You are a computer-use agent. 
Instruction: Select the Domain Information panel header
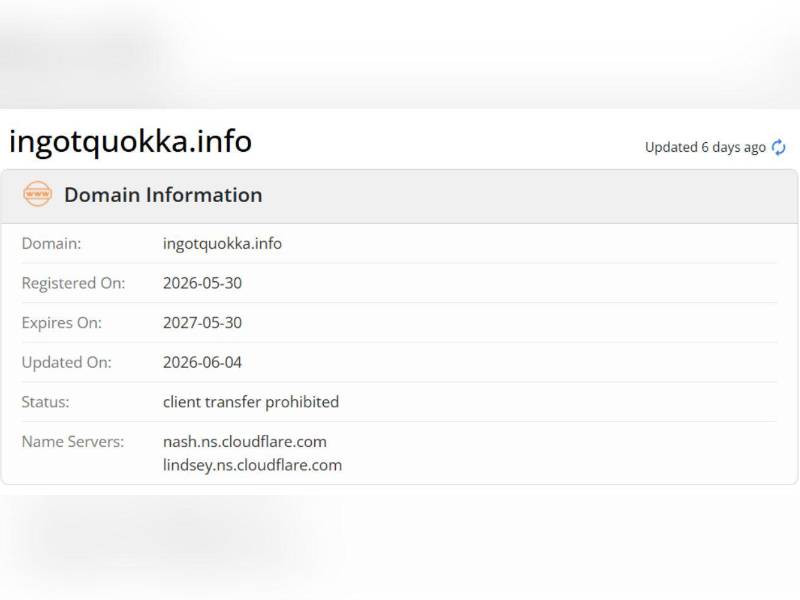click(399, 196)
